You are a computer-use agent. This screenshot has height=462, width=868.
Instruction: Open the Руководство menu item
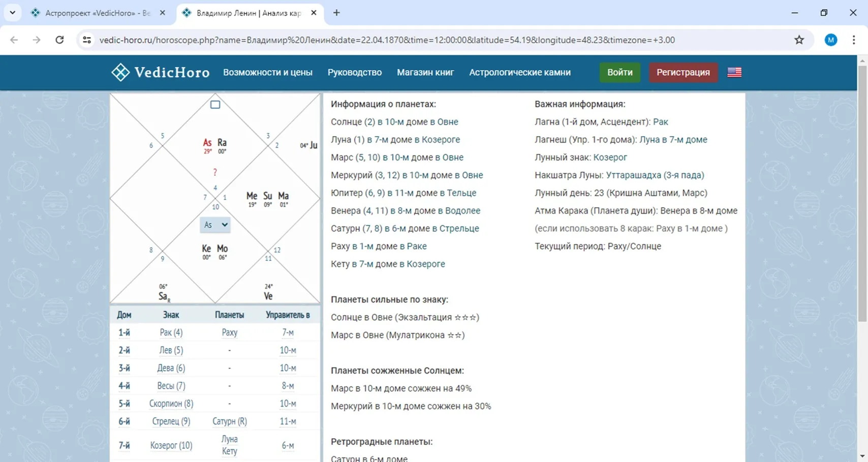coord(354,72)
